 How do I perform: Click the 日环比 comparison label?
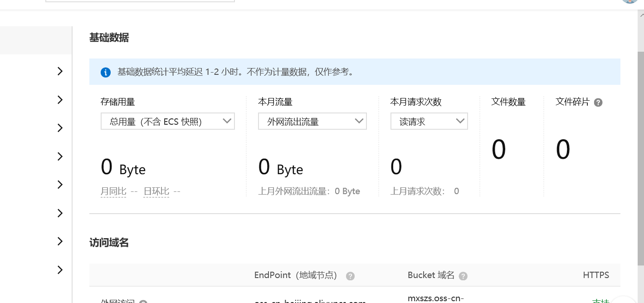156,191
